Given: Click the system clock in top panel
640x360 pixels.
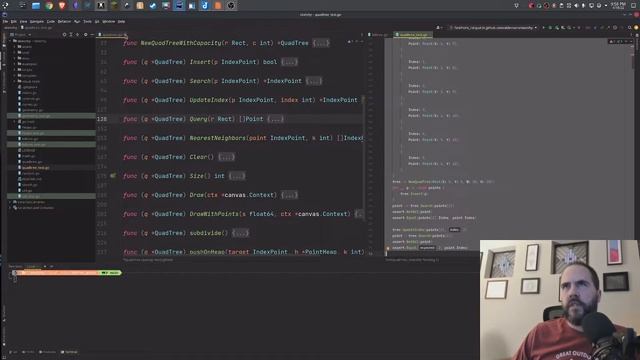Looking at the screenshot, I should coord(618,5).
